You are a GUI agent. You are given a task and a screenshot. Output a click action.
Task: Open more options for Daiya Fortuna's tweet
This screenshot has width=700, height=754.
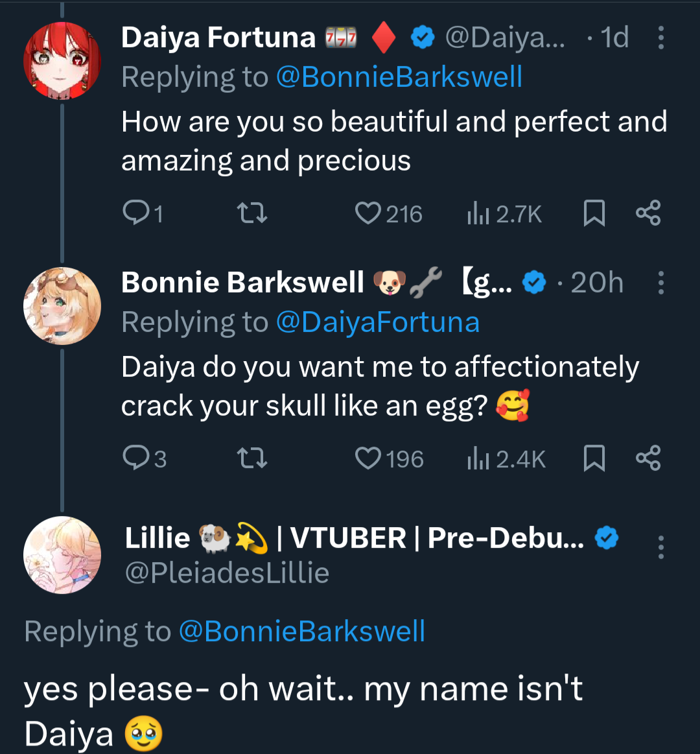[x=660, y=38]
